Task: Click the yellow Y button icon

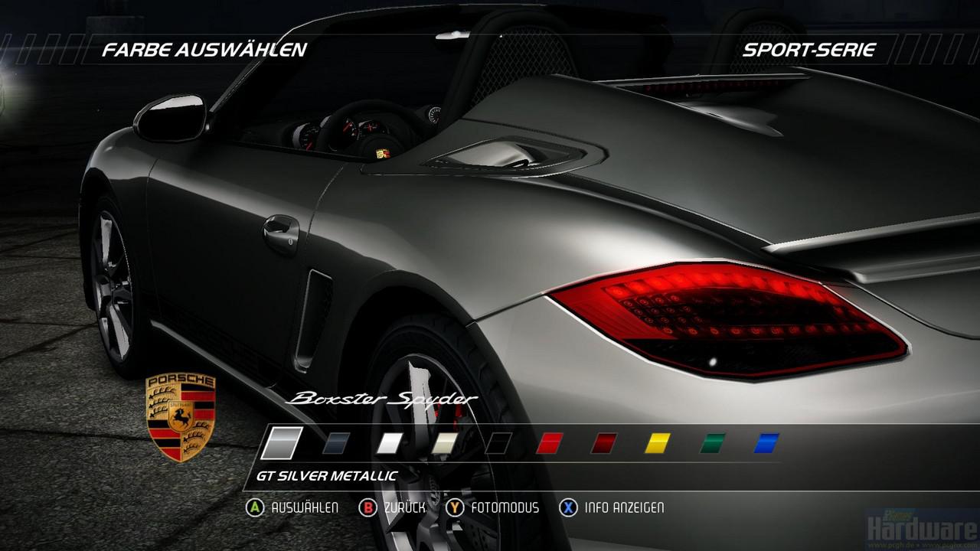Action: point(456,507)
